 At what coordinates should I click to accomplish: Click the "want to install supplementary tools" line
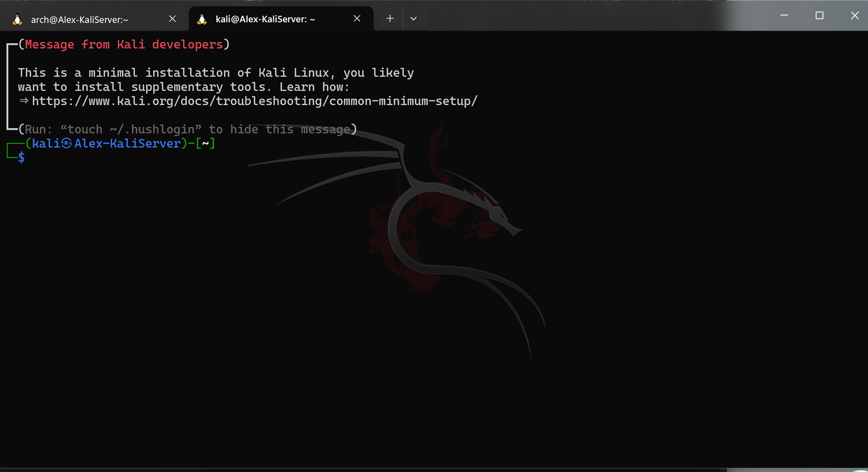coord(184,87)
